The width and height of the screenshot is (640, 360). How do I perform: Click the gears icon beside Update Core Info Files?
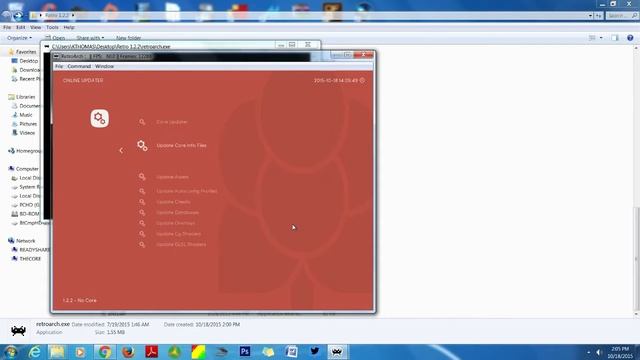pos(142,145)
